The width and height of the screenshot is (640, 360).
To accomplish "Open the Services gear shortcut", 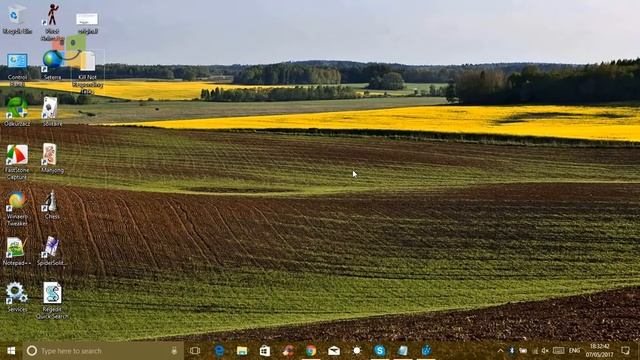I will [x=17, y=298].
